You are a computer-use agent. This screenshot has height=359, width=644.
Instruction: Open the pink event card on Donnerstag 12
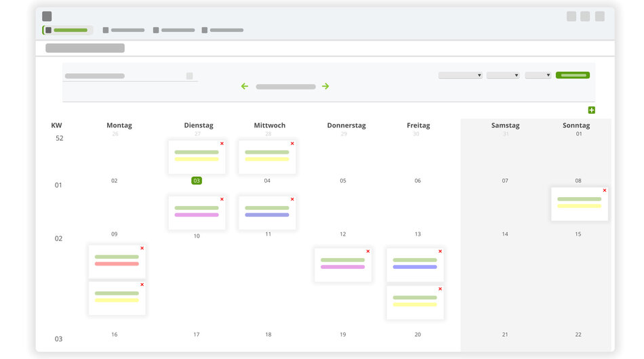[x=343, y=265]
